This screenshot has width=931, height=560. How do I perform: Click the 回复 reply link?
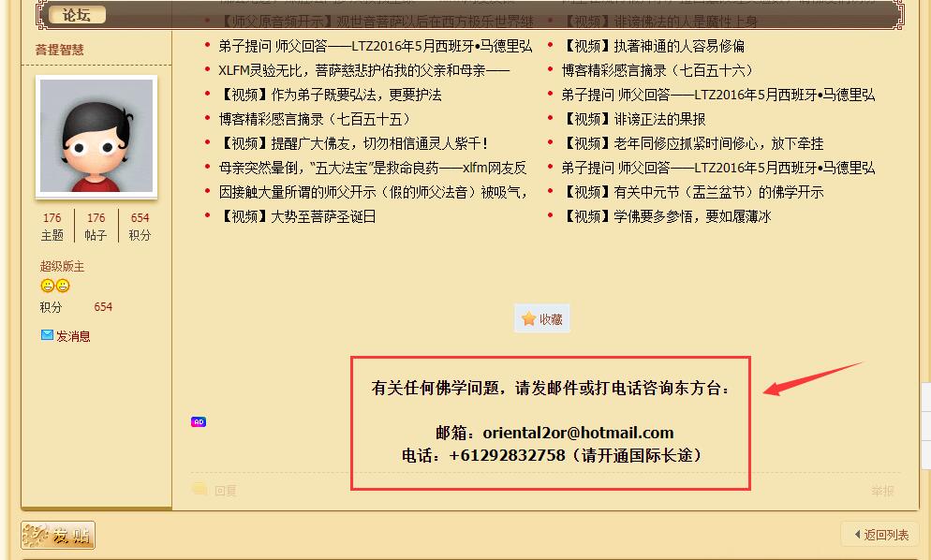pyautogui.click(x=226, y=491)
